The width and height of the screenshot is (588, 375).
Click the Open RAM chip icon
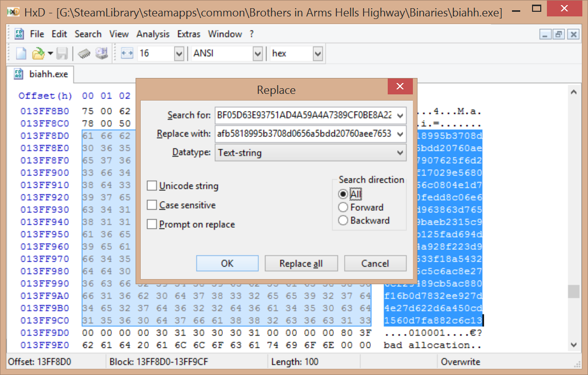coord(84,53)
